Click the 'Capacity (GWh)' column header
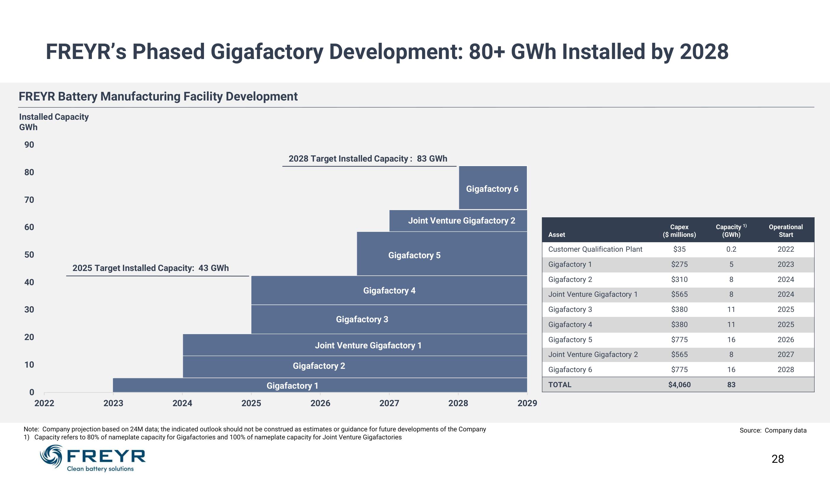Viewport: 830px width, 504px height. tap(731, 231)
